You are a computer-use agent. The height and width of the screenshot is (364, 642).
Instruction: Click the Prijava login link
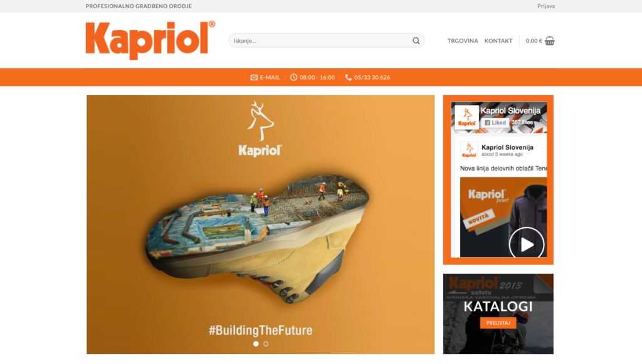546,6
